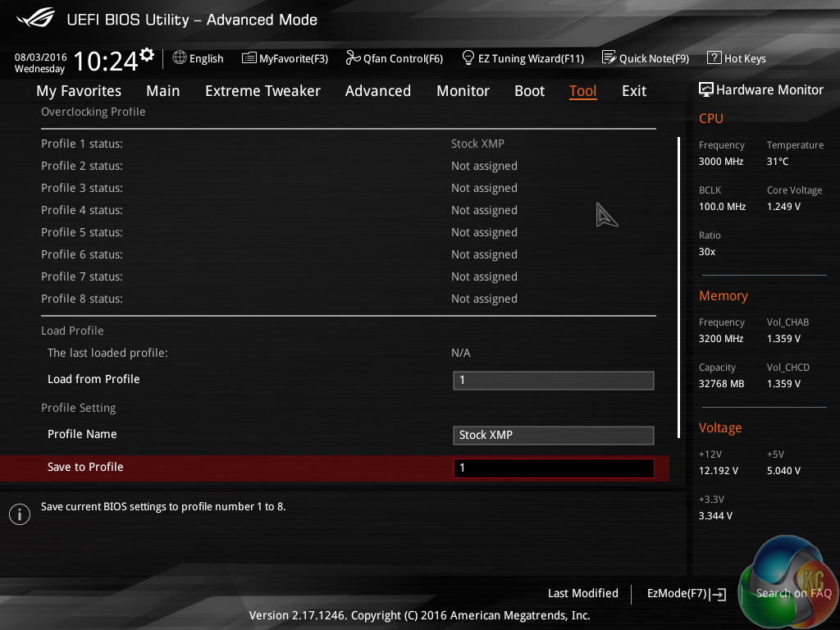
Task: Open the Main tab
Action: [163, 91]
